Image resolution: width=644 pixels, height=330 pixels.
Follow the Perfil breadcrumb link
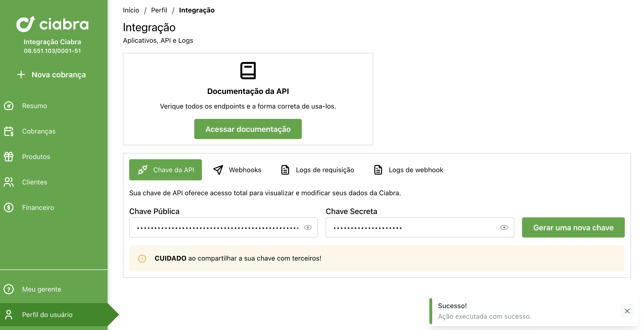coord(159,10)
